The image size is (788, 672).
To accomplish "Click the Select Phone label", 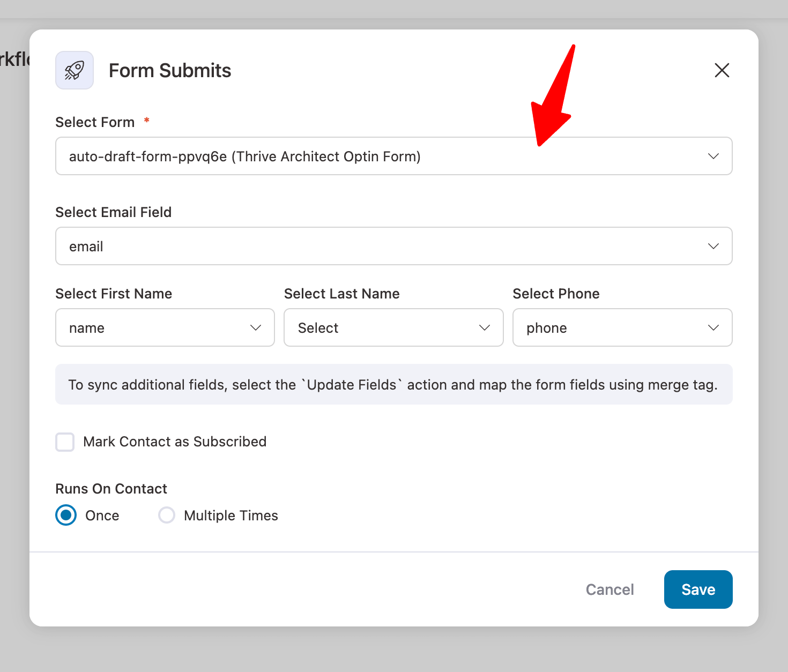I will (556, 294).
